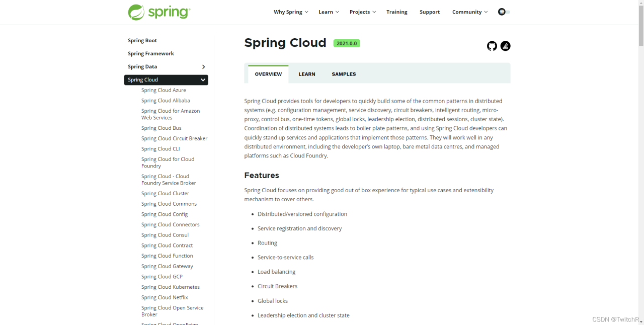Open the Spring Cloud Config link

tap(165, 214)
